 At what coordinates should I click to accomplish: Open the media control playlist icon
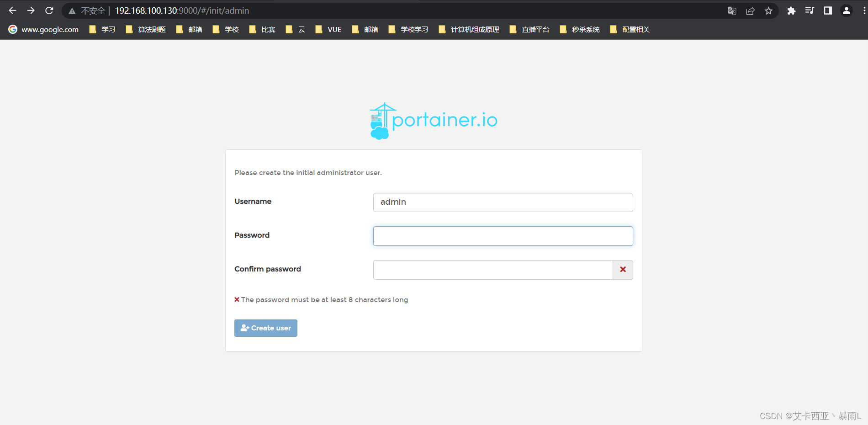pos(810,11)
